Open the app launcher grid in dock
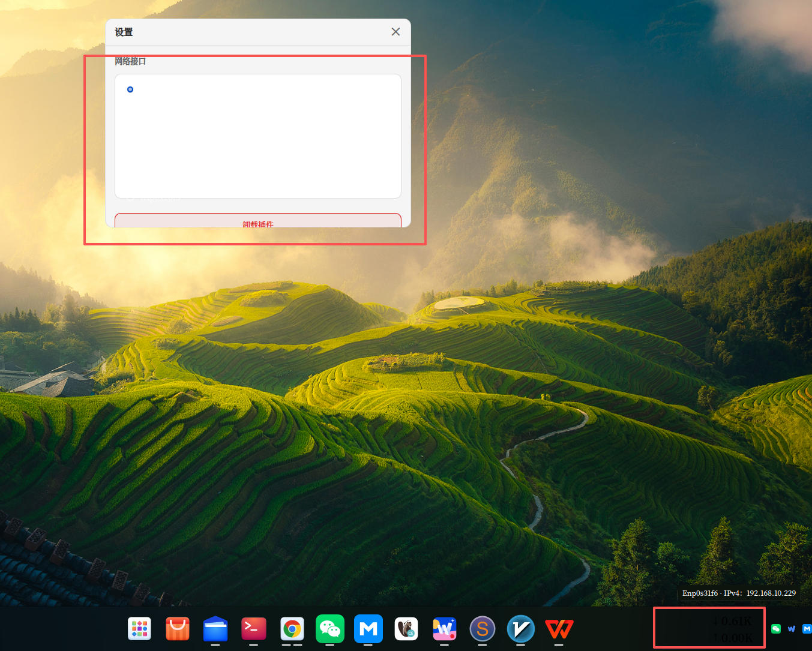The image size is (812, 651). pos(139,629)
